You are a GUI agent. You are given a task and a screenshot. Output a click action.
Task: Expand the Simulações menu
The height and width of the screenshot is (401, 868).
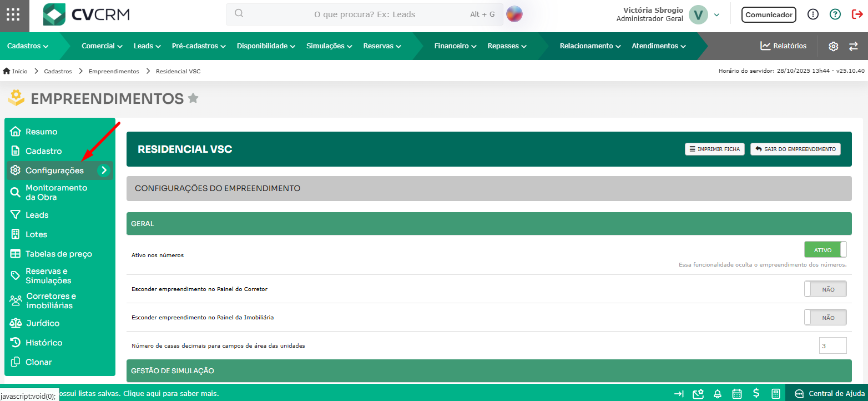click(330, 46)
